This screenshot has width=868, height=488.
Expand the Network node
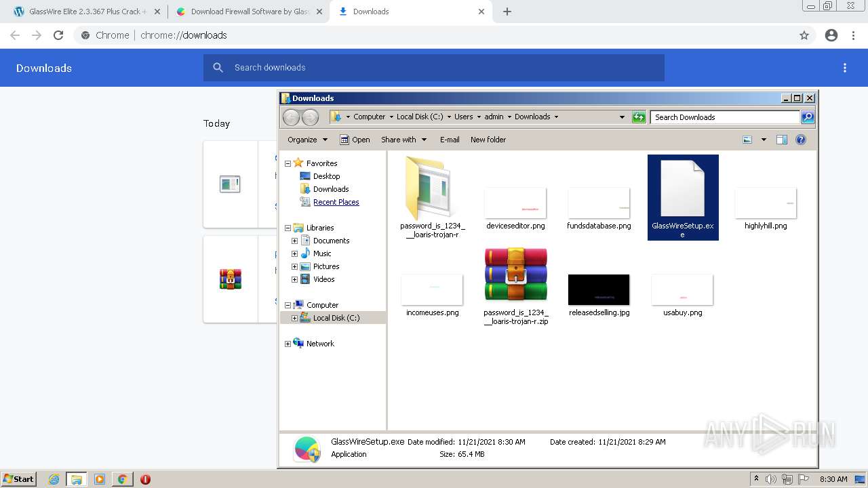[x=288, y=344]
